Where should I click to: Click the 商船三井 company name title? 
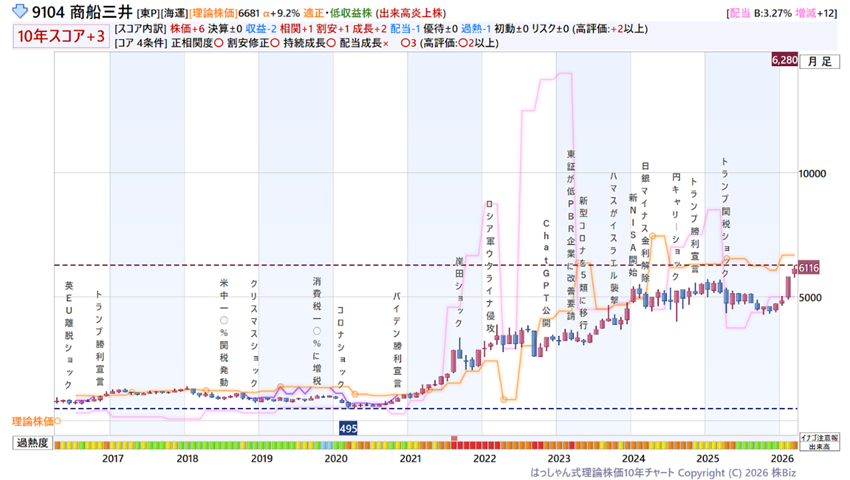point(102,13)
